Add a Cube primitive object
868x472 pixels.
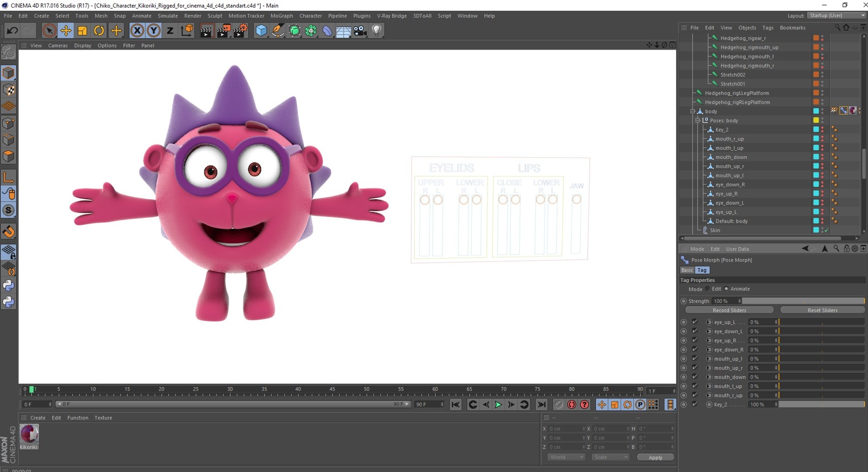pos(261,31)
